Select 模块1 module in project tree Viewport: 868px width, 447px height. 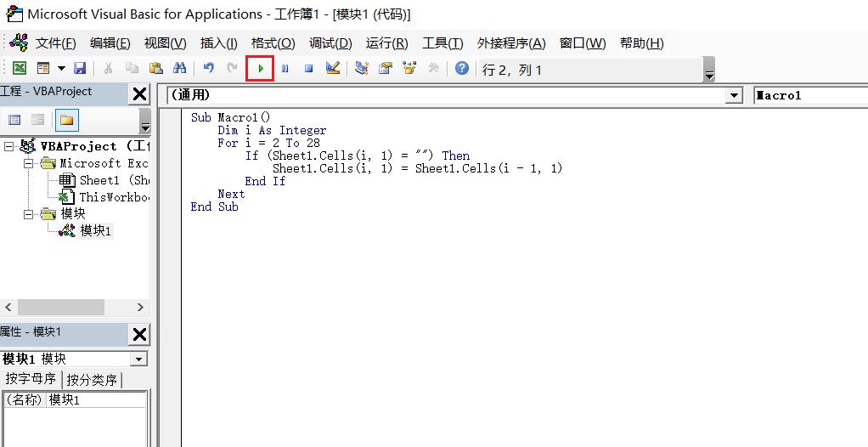96,230
